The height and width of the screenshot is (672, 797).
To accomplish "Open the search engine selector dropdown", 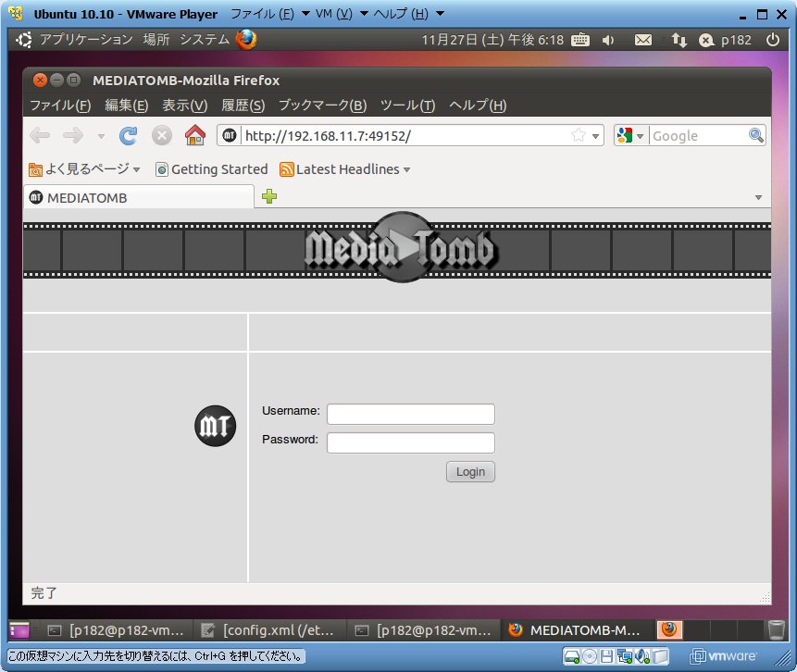I will [x=630, y=136].
